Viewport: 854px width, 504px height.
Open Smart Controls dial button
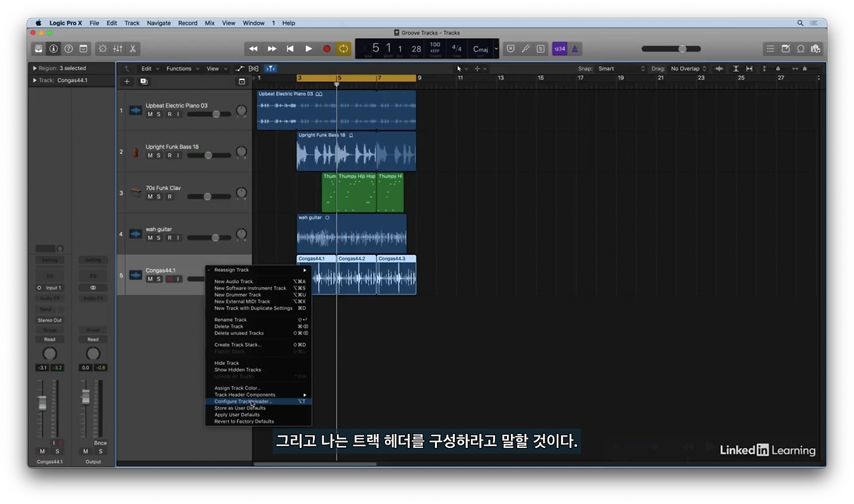point(103,49)
